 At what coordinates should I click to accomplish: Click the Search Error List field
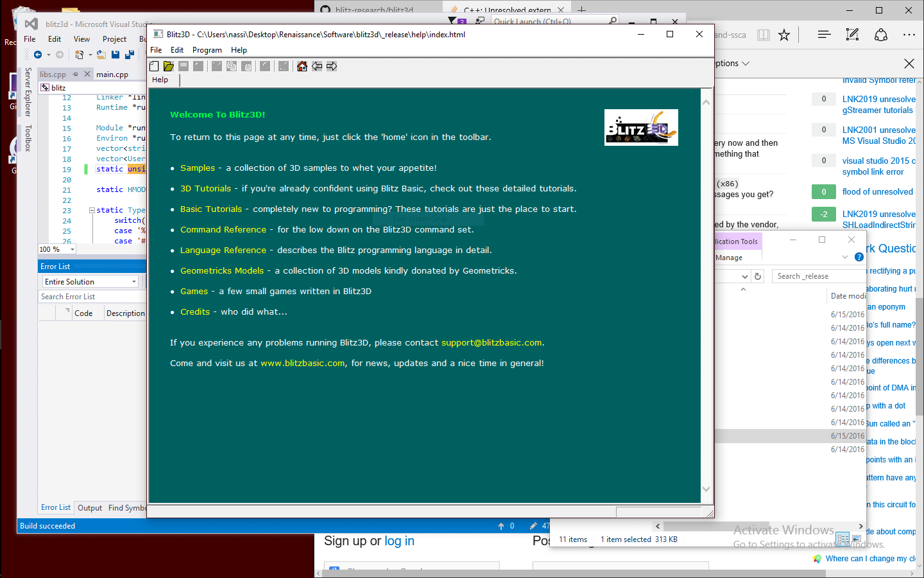pos(92,297)
